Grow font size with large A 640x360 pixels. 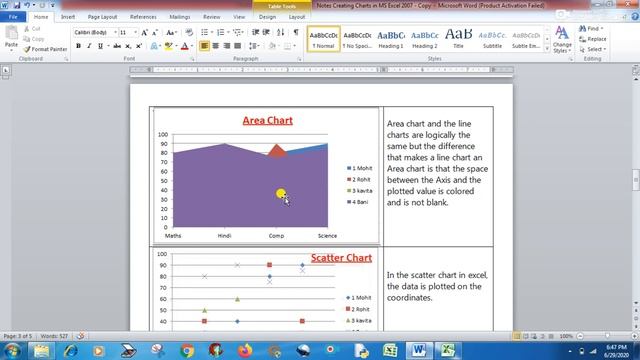144,32
